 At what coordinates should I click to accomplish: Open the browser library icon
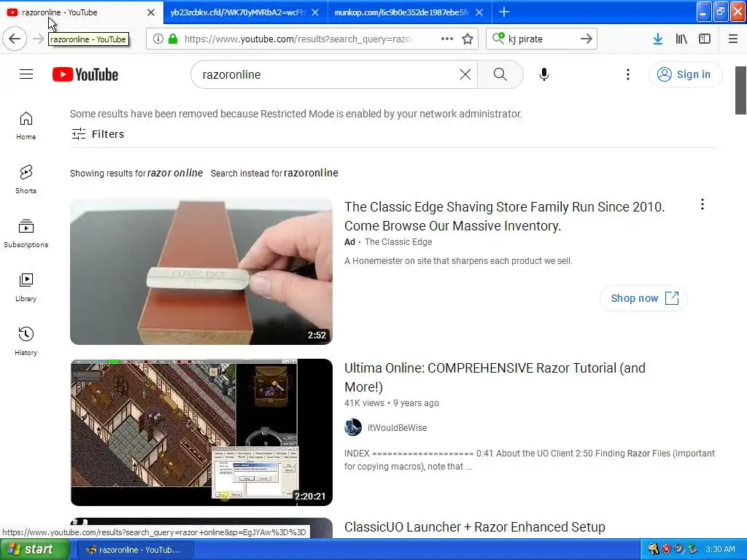coord(681,39)
